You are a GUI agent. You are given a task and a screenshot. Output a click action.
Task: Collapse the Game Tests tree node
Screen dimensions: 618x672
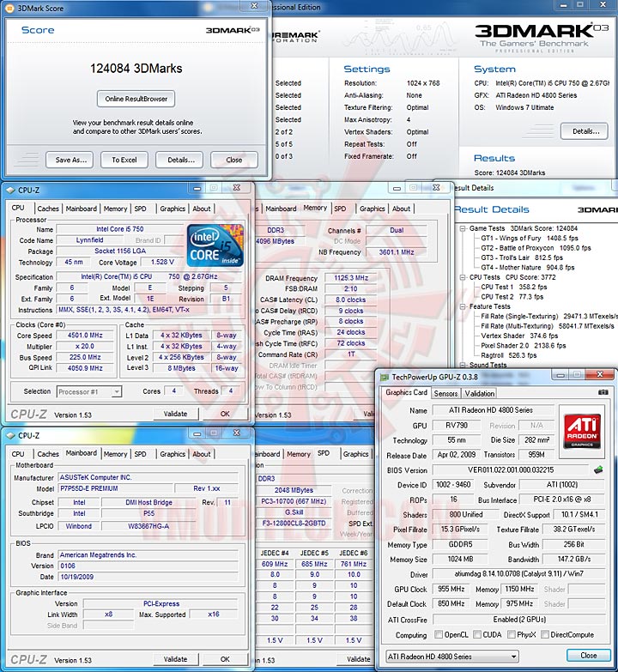463,228
